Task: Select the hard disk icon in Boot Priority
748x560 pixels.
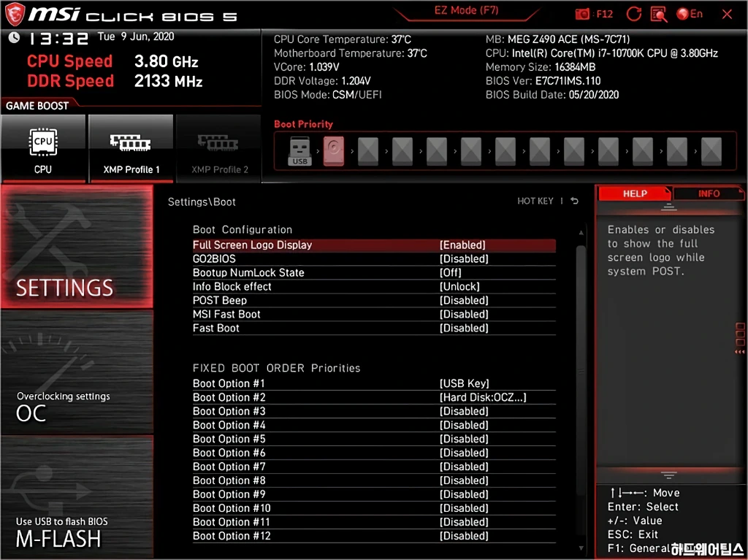Action: click(x=334, y=151)
